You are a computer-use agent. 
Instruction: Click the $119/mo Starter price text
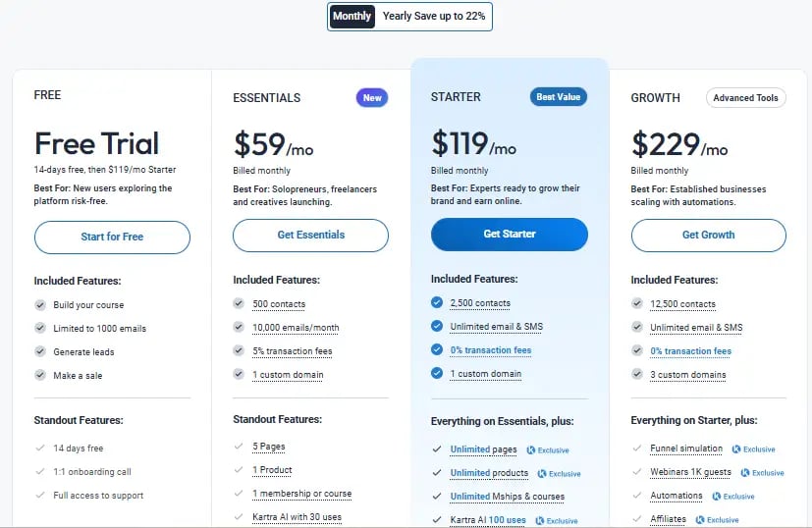pyautogui.click(x=473, y=143)
